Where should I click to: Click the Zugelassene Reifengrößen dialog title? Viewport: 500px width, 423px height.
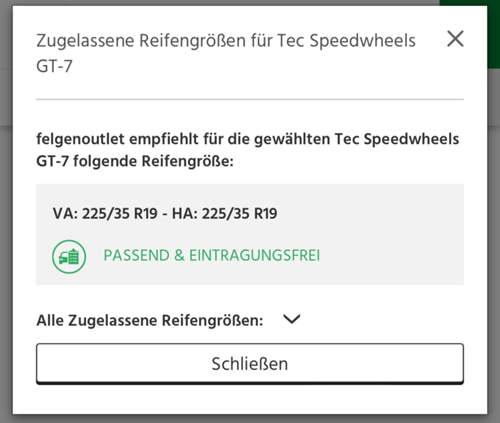[x=226, y=53]
